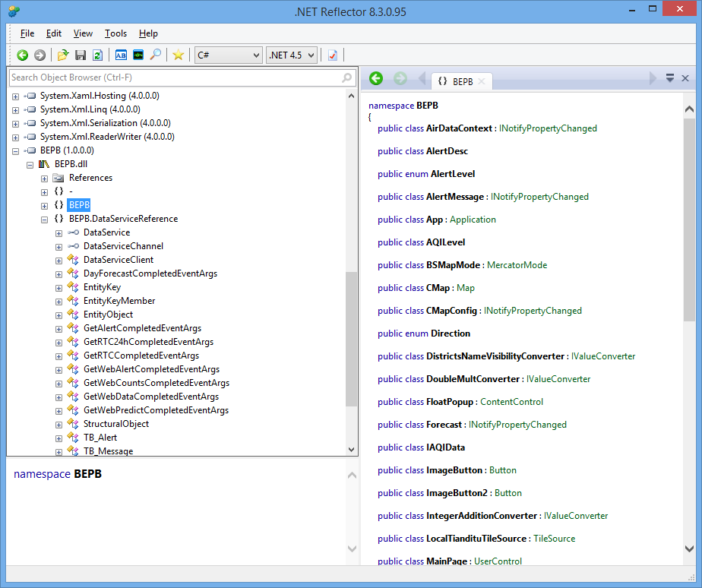The image size is (702, 588).
Task: Open the DistrictsNameVisibilityConverter class link
Action: (495, 356)
